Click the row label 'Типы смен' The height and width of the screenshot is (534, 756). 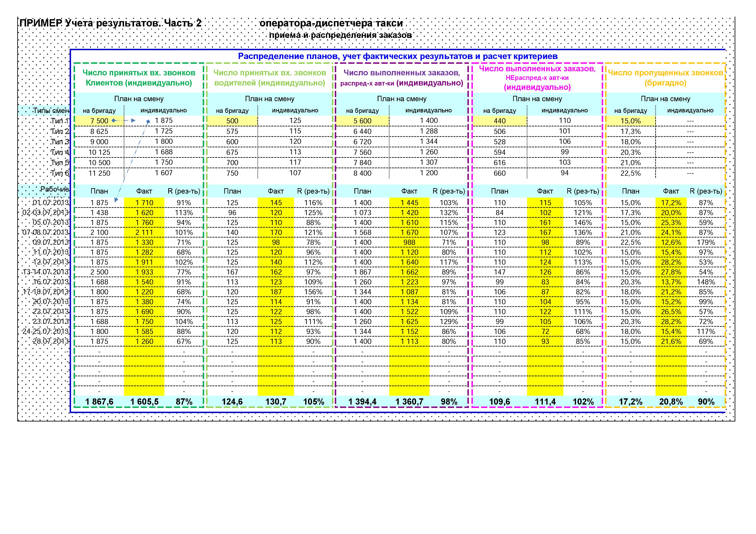click(x=51, y=111)
